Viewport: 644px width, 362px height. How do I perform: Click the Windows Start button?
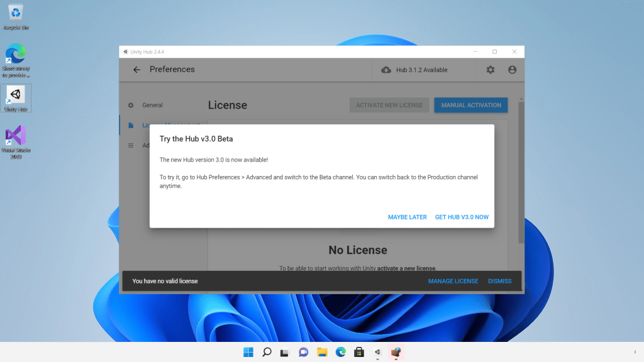click(x=248, y=353)
